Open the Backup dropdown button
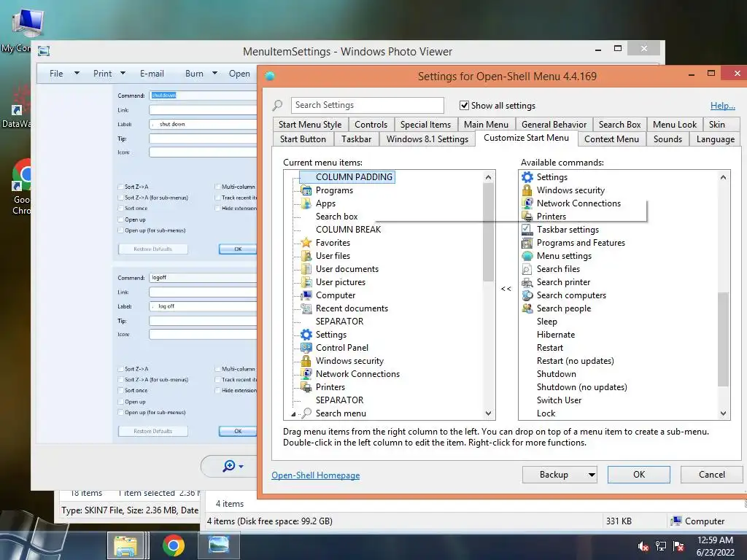The image size is (747, 560). point(592,475)
